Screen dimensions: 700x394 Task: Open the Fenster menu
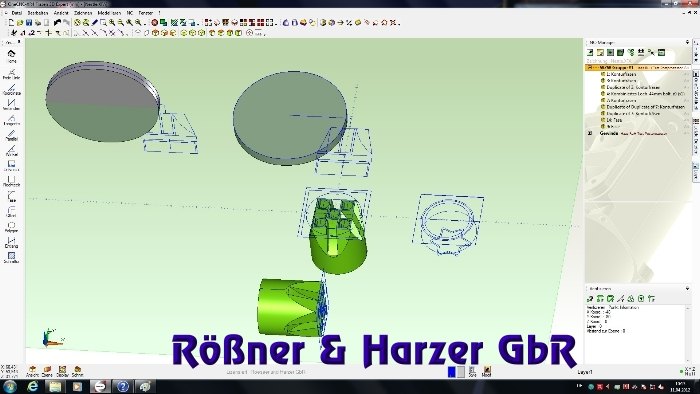point(146,13)
